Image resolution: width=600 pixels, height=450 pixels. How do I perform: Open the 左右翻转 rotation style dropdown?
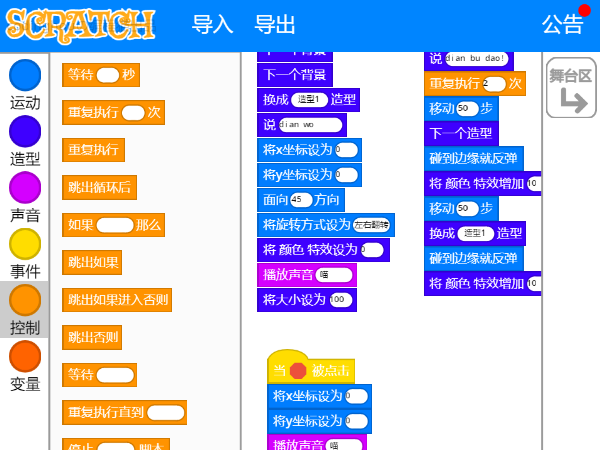372,224
